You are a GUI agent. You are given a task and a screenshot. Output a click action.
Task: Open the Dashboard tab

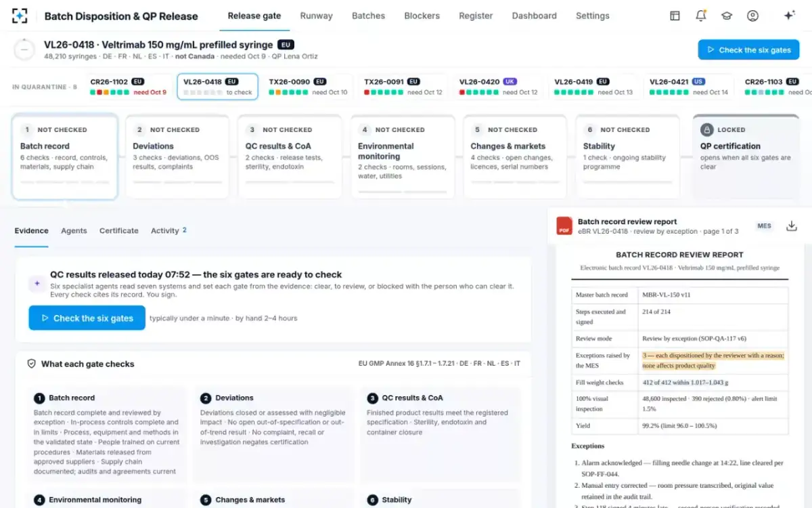click(535, 16)
